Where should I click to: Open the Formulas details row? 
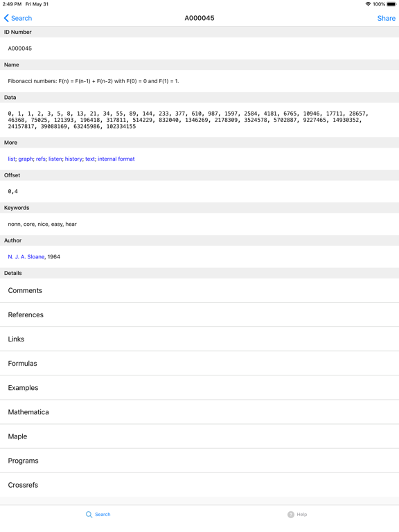tap(199, 364)
